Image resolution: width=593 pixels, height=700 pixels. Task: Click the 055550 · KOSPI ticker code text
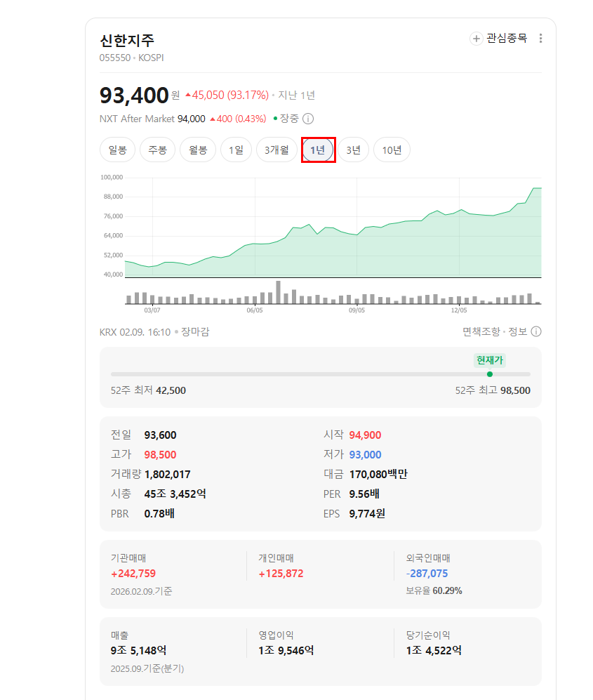click(x=132, y=58)
